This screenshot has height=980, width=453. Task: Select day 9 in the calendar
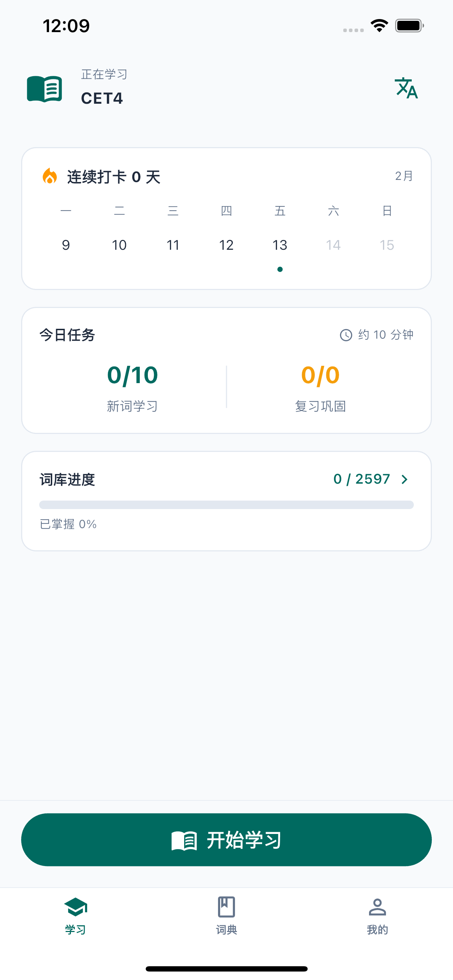pos(66,245)
